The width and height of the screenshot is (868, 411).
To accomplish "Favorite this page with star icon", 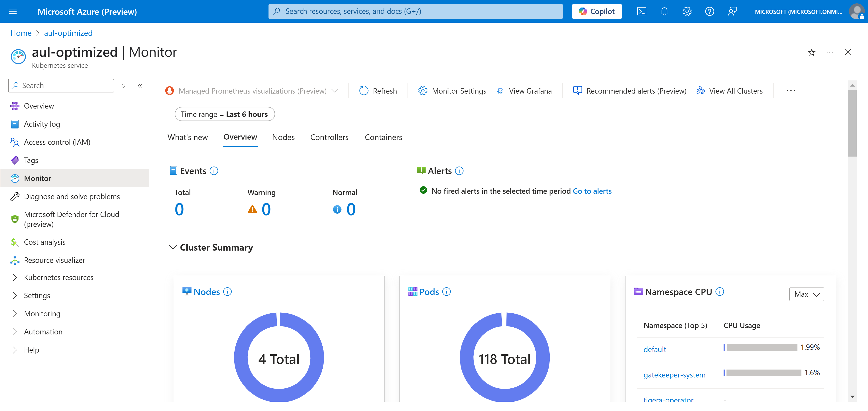I will pyautogui.click(x=811, y=53).
